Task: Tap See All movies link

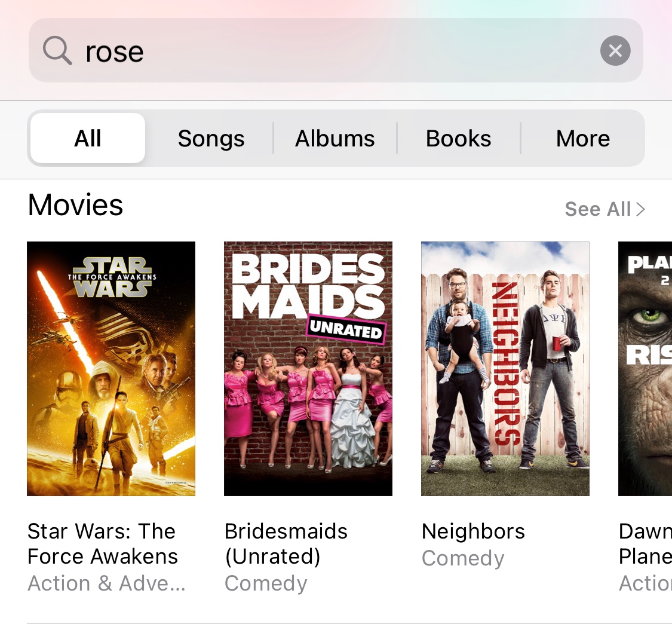Action: tap(597, 209)
